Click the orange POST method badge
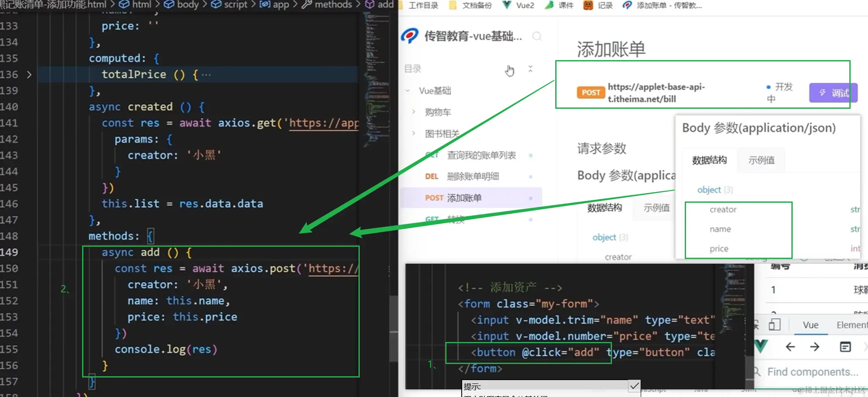This screenshot has height=397, width=868. pos(591,92)
